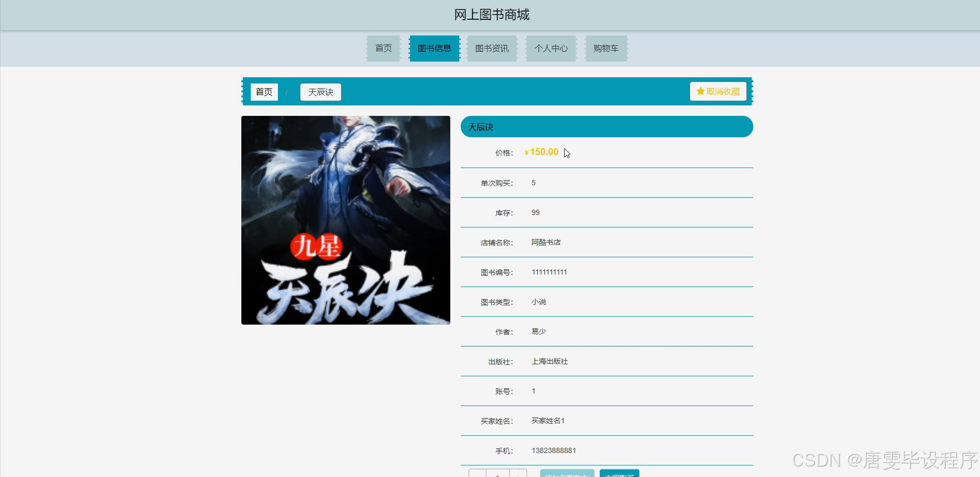Click the 出版社: label
Viewport: 980px width, 477px height.
coord(500,362)
